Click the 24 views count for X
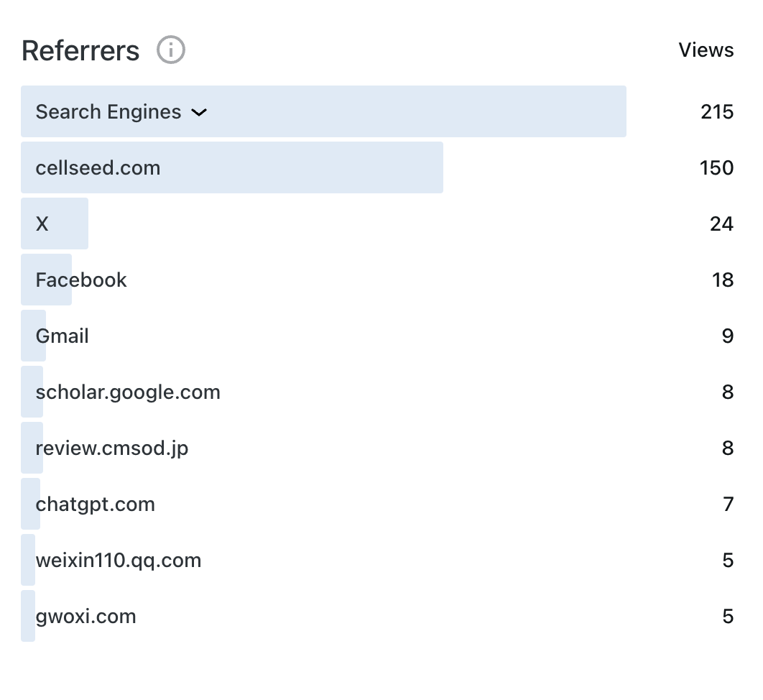The height and width of the screenshot is (700, 763). pos(721,224)
